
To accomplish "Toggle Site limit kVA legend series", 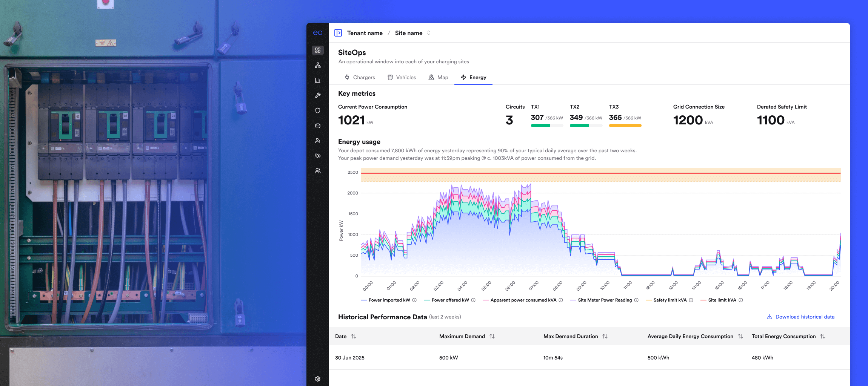I will pos(722,300).
